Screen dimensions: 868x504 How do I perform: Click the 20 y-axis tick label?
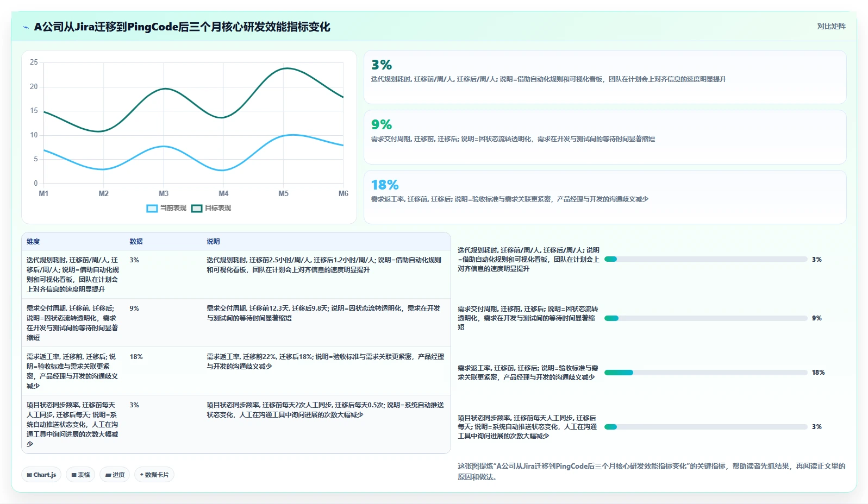coord(34,87)
